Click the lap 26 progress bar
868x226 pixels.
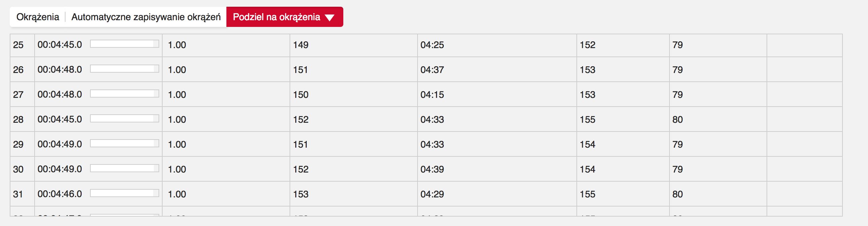(x=124, y=69)
